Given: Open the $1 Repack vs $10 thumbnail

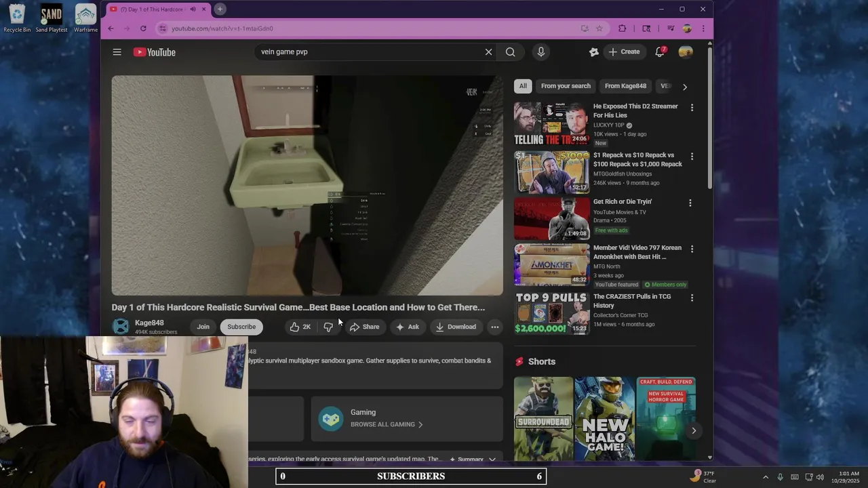Looking at the screenshot, I should [x=552, y=172].
